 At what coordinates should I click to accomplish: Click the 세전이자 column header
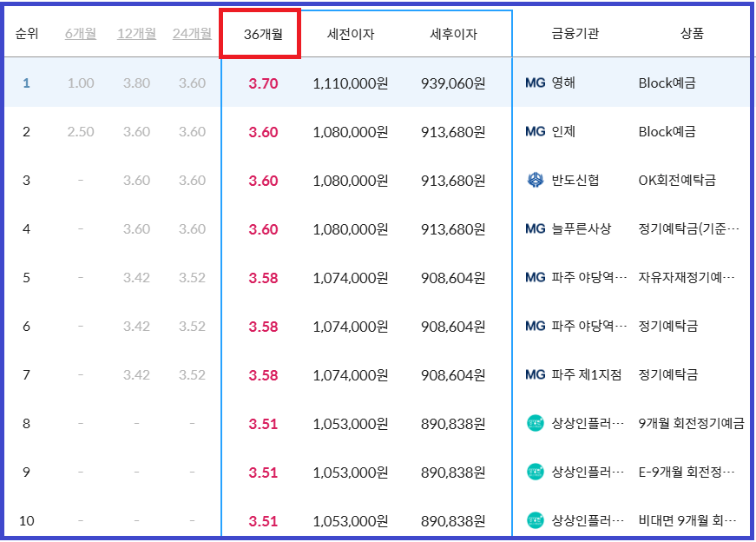[351, 34]
